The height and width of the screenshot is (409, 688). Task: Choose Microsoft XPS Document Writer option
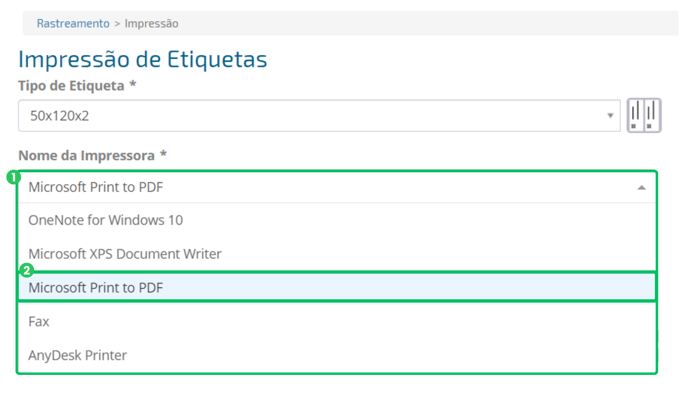coord(337,254)
